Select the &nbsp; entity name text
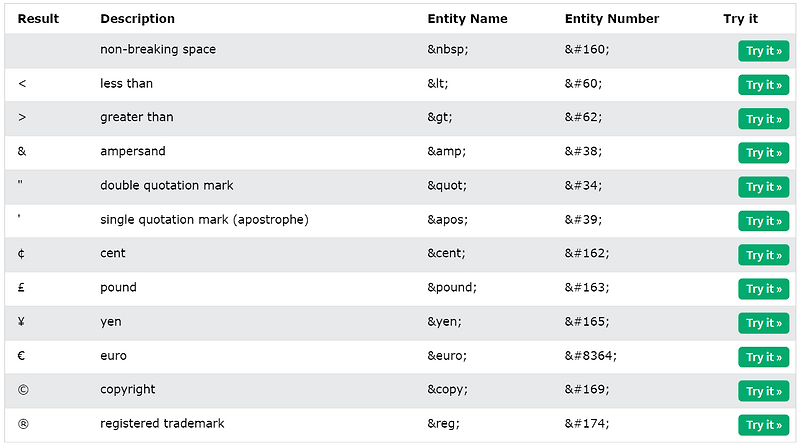Image resolution: width=800 pixels, height=445 pixels. (448, 50)
